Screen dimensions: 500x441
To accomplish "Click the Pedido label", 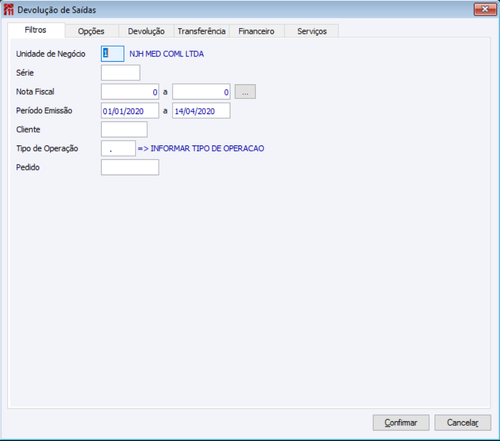I will click(x=28, y=167).
